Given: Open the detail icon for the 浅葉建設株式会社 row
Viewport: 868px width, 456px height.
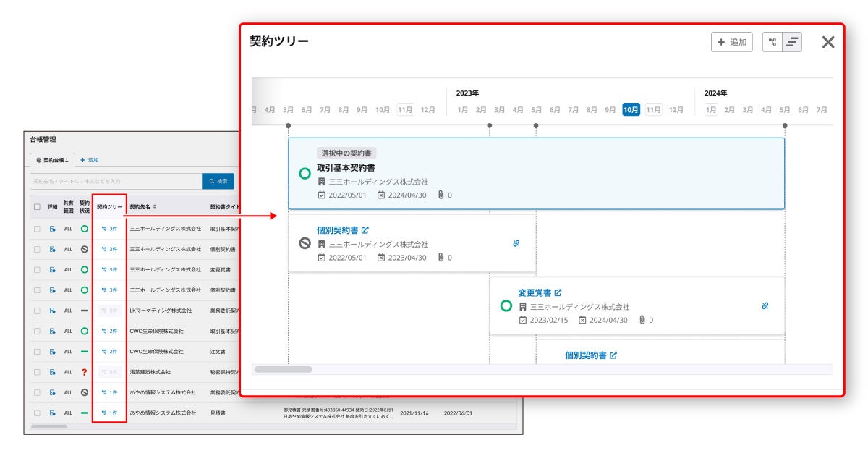Looking at the screenshot, I should (53, 372).
